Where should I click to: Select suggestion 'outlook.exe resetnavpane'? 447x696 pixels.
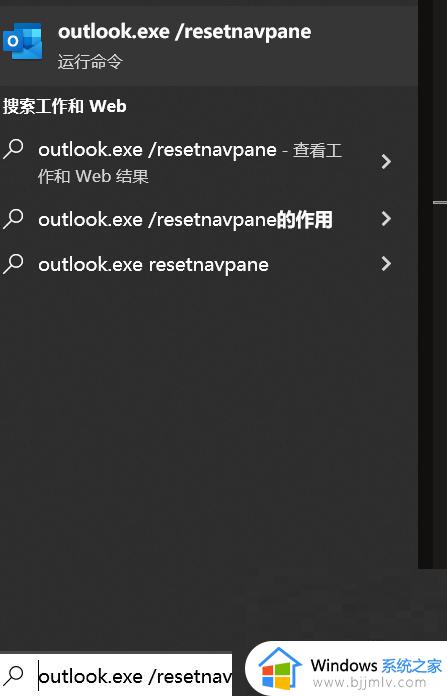click(209, 264)
